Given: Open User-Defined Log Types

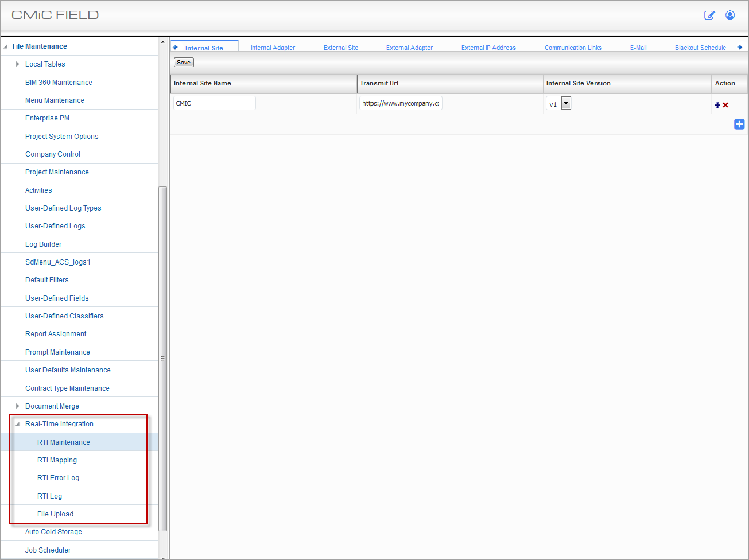Looking at the screenshot, I should 63,208.
